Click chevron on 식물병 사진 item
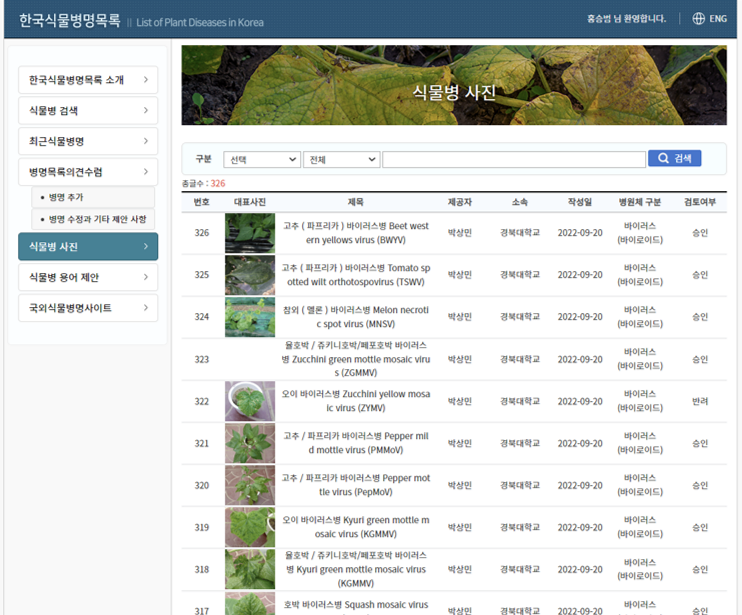 (x=146, y=246)
